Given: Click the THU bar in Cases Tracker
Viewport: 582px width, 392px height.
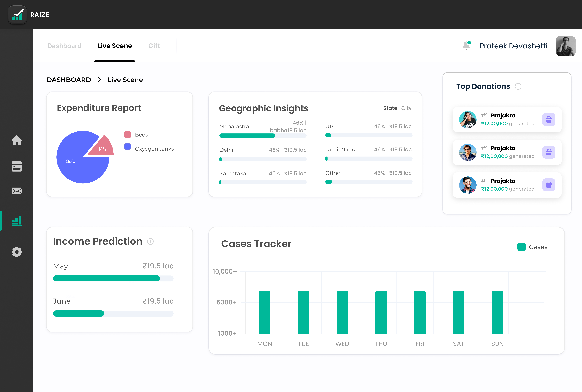Looking at the screenshot, I should click(x=381, y=312).
